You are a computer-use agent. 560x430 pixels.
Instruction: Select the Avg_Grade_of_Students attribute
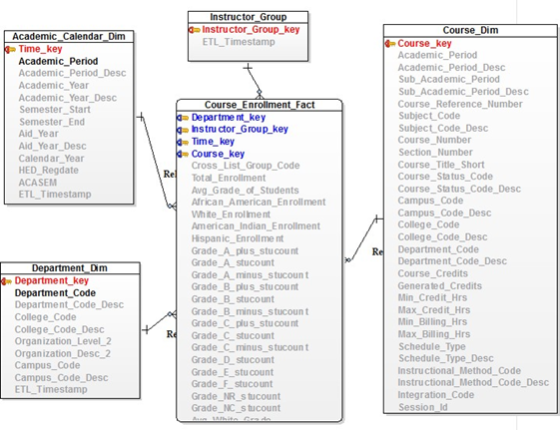click(245, 190)
